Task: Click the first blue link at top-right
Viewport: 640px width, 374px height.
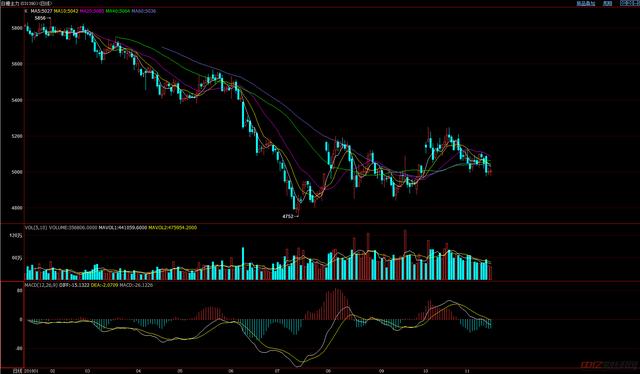Action: [x=586, y=3]
